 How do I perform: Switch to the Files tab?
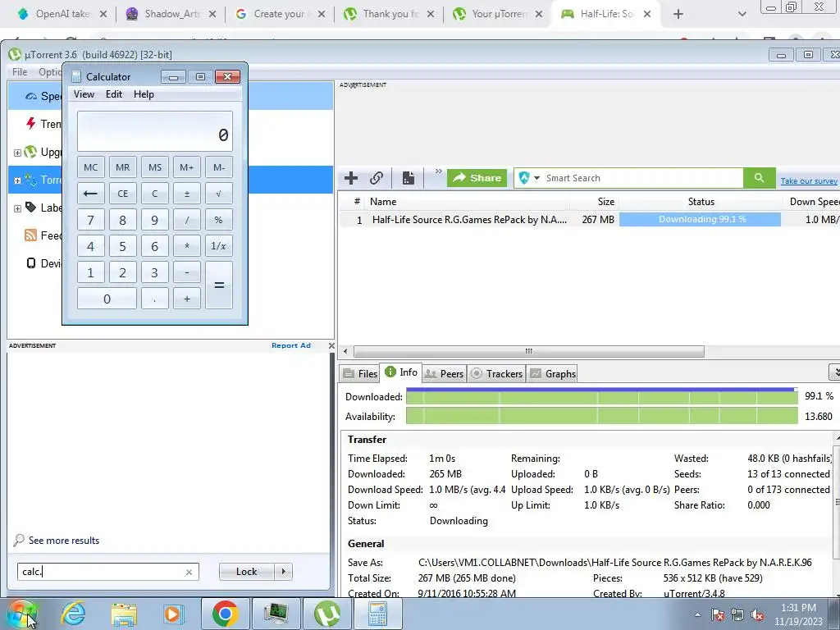(x=360, y=374)
